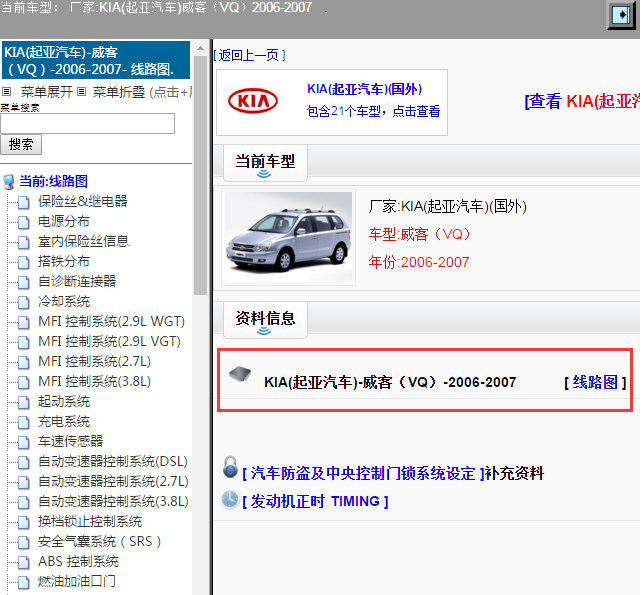This screenshot has height=595, width=640.
Task: Click the 线路图 link in the red box
Action: [595, 382]
